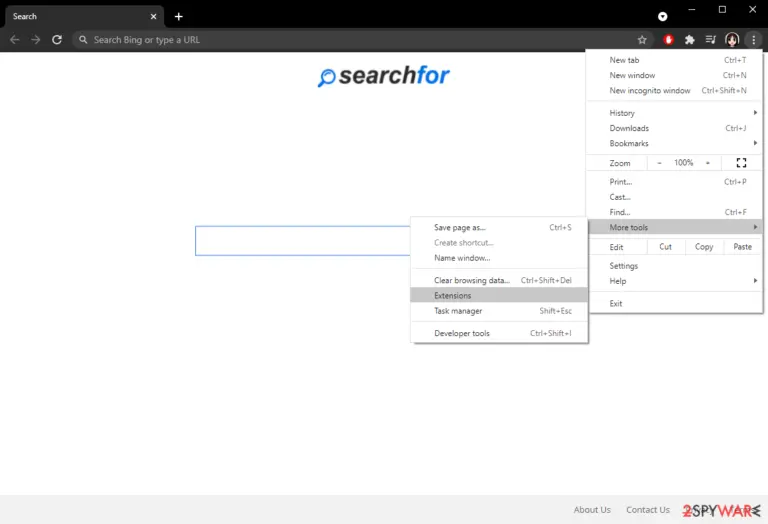Open the About Us link
768x524 pixels.
coord(592,510)
